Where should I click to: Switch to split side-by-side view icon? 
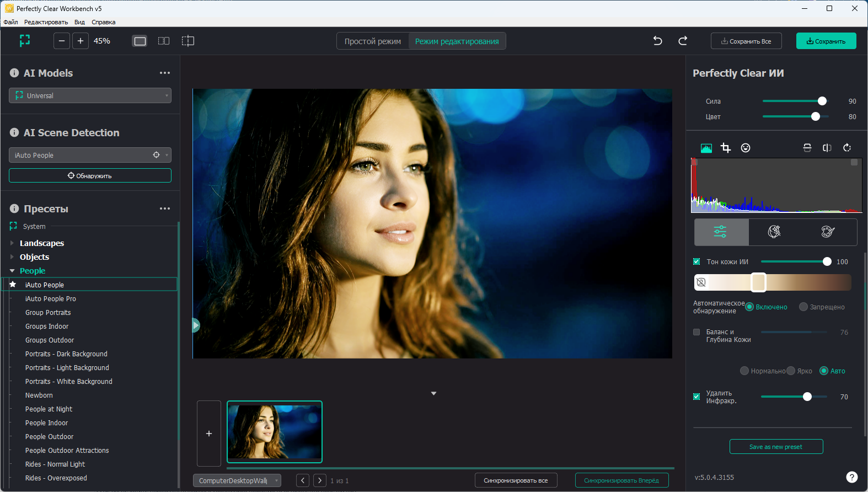tap(164, 41)
